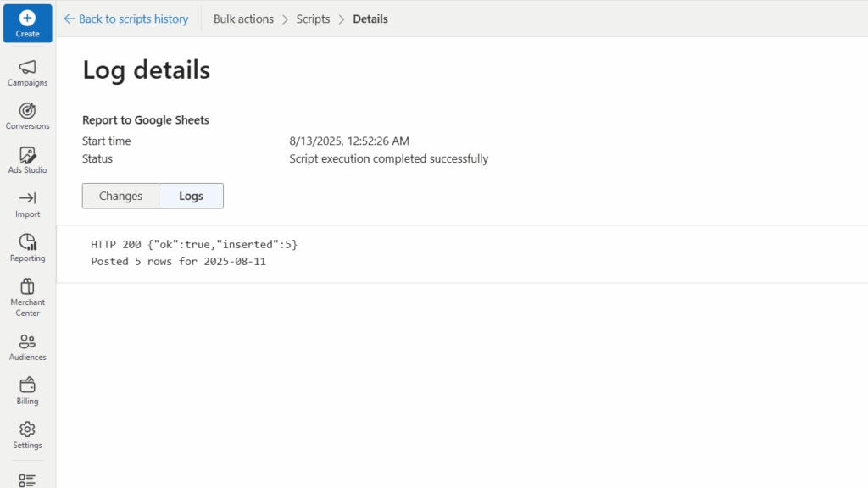Image resolution: width=868 pixels, height=488 pixels.
Task: Select the HTTP 200 log line
Action: (x=194, y=244)
